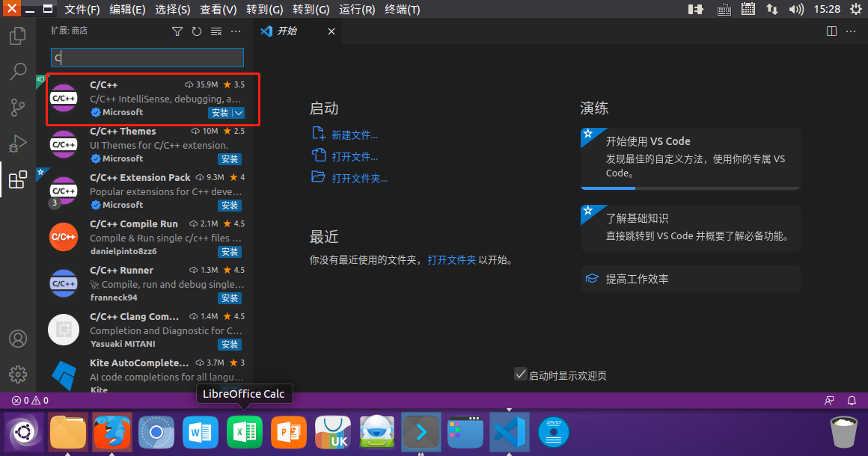Open the terminal icon in dock
The image size is (868, 456).
click(x=421, y=432)
